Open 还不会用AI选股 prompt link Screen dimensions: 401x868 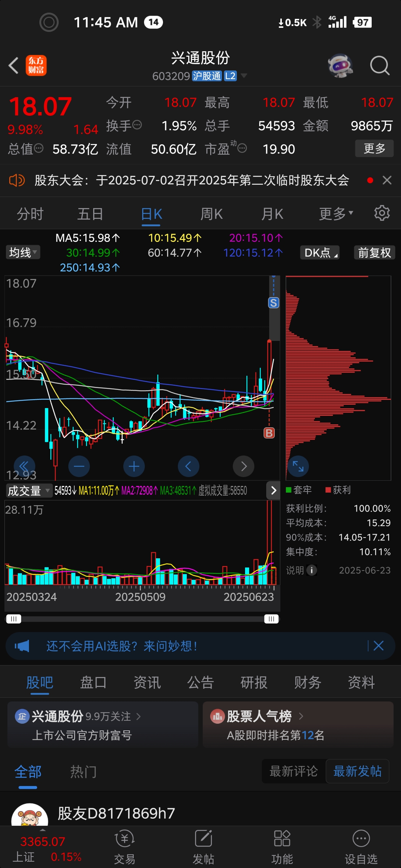[122, 646]
